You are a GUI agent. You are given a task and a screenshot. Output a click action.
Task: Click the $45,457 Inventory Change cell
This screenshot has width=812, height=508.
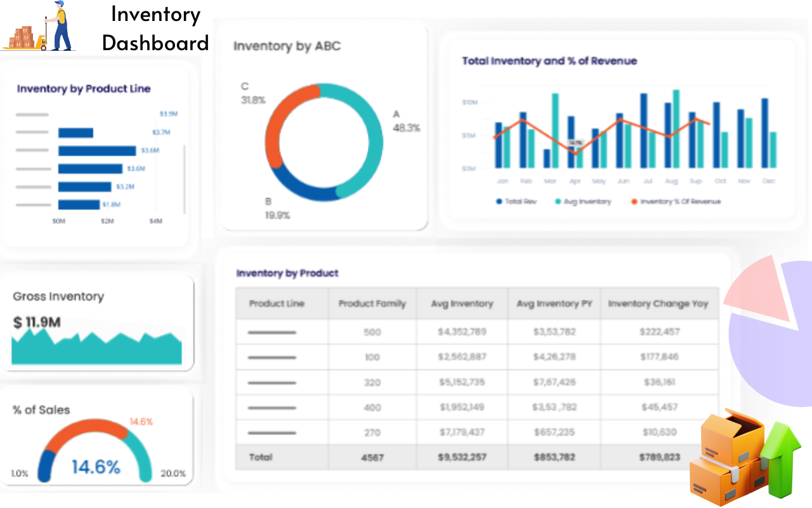(660, 407)
